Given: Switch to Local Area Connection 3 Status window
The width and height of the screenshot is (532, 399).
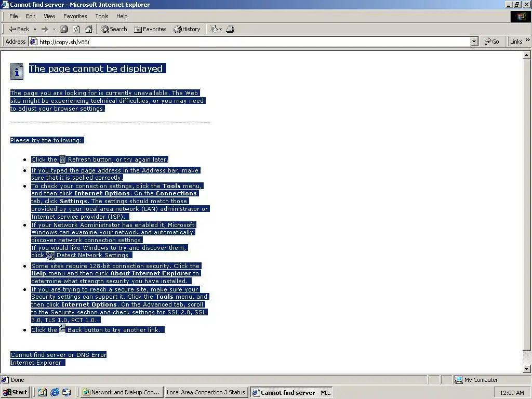Looking at the screenshot, I should coord(206,392).
